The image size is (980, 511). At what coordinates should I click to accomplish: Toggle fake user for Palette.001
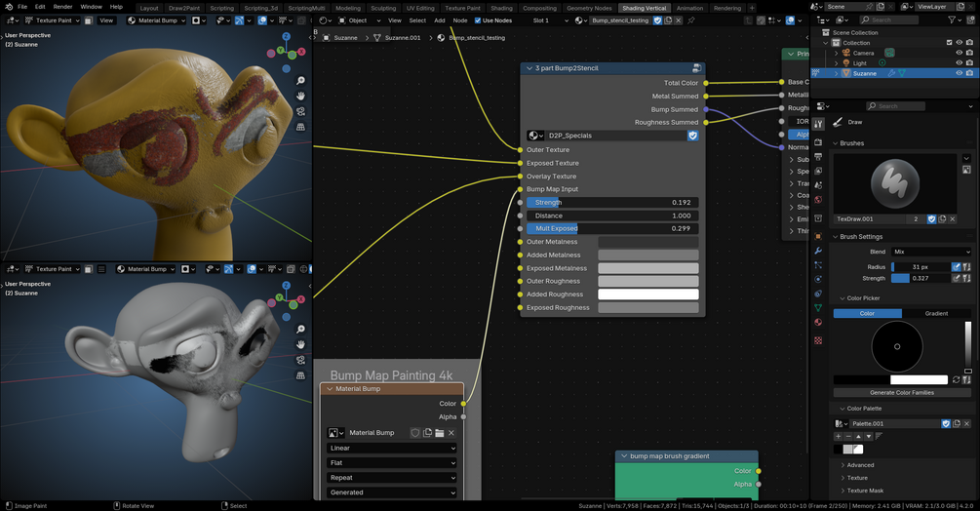(x=946, y=423)
